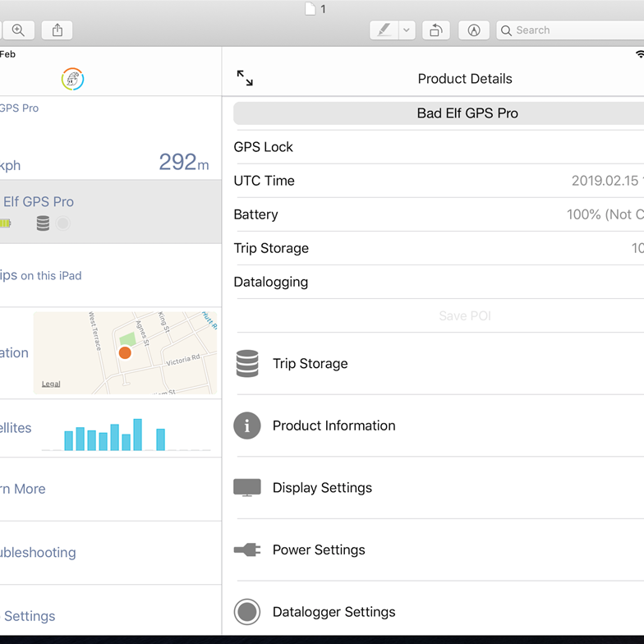Screen dimensions: 644x644
Task: Click the Wi-Fi status icon
Action: [x=640, y=54]
